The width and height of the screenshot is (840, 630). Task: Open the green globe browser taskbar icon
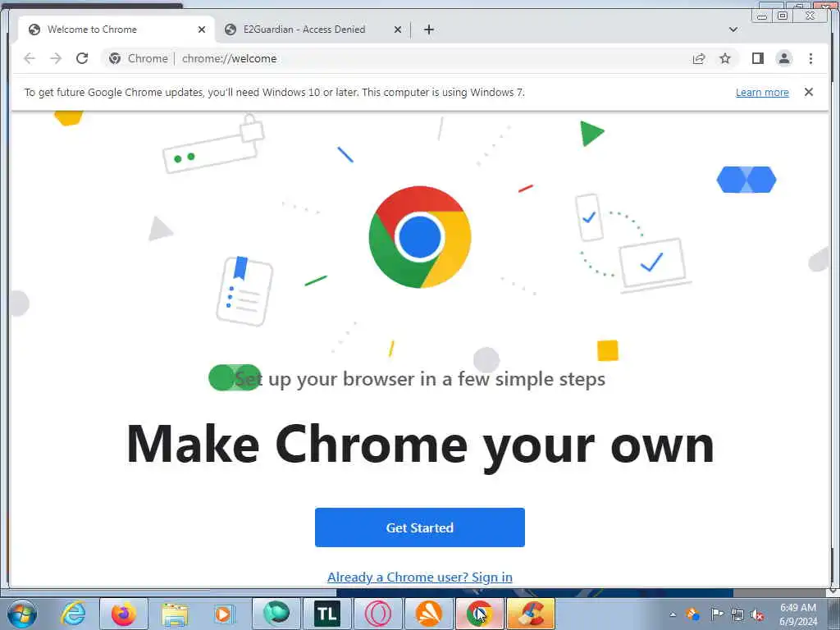tap(276, 614)
